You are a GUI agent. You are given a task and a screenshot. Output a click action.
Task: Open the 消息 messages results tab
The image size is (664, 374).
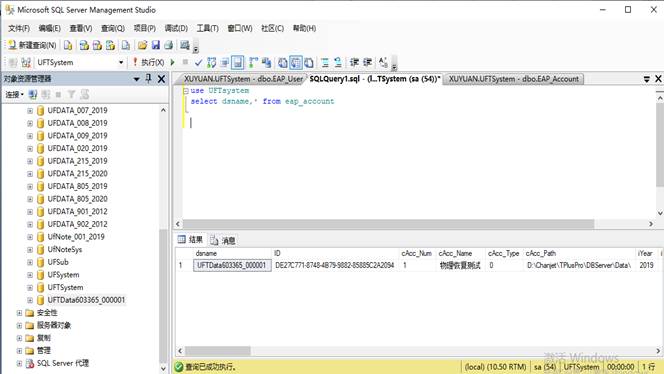pos(223,240)
